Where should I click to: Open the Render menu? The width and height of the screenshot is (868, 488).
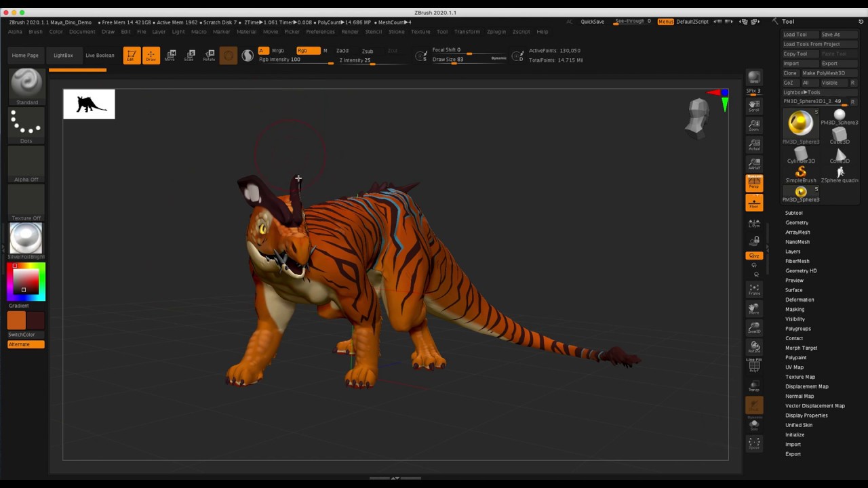point(350,32)
